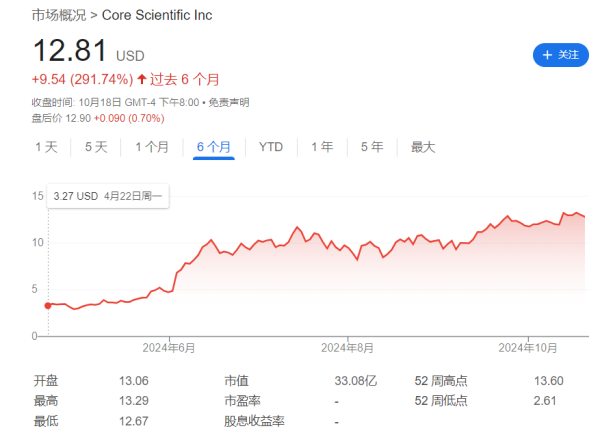Click the 市值 value 33.08亿
This screenshot has width=600, height=435.
356,381
